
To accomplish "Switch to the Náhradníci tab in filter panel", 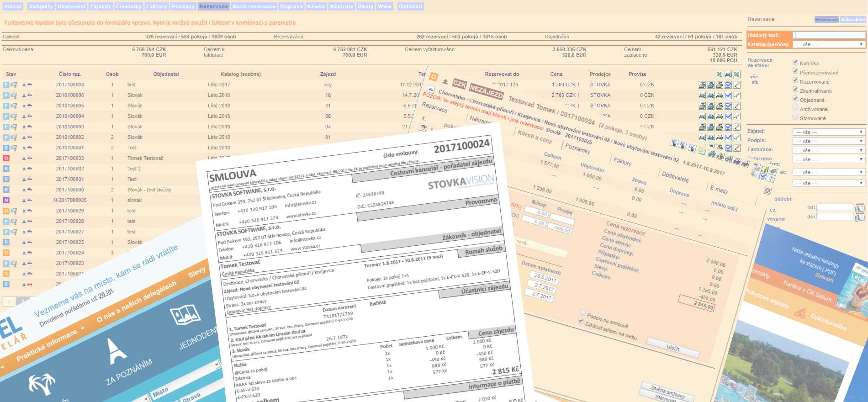I will pyautogui.click(x=853, y=20).
